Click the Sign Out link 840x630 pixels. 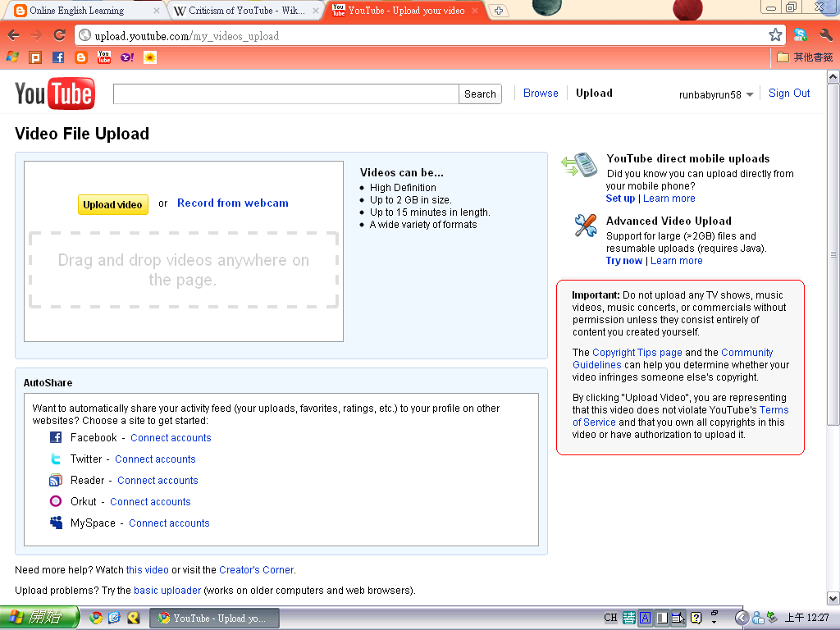pos(789,94)
